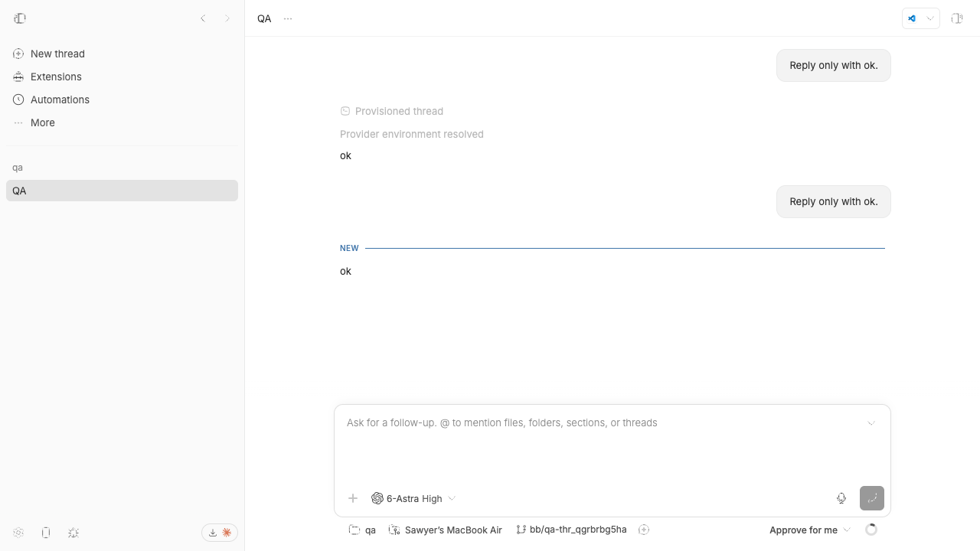
Task: Open the bb/qa-thr_qgrbrbg5ha branch selector
Action: 571,530
